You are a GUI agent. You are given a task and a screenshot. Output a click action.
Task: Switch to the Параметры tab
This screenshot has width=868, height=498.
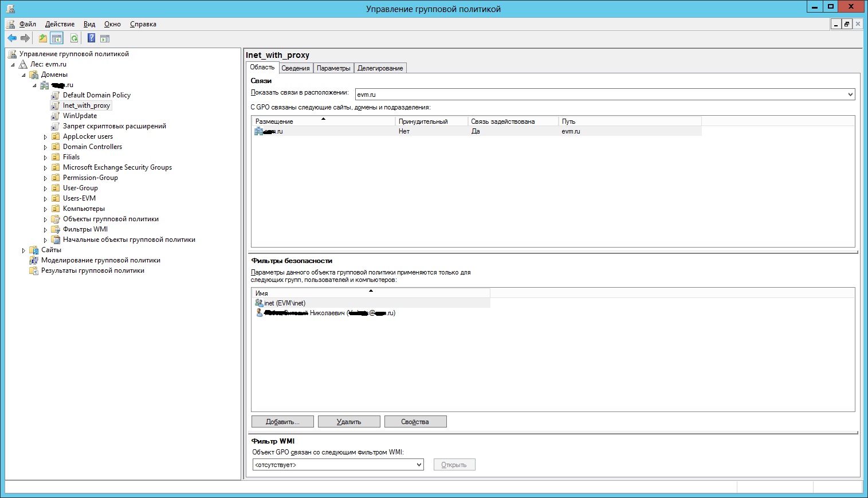333,68
